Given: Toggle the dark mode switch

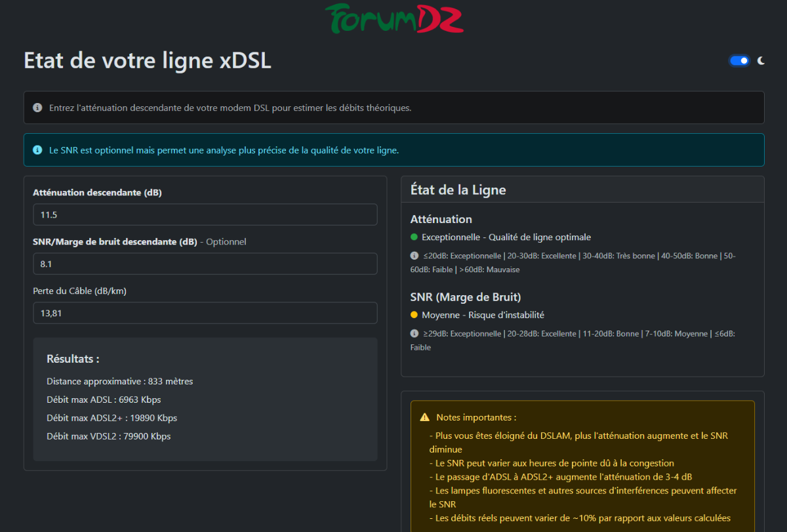Looking at the screenshot, I should pyautogui.click(x=739, y=61).
